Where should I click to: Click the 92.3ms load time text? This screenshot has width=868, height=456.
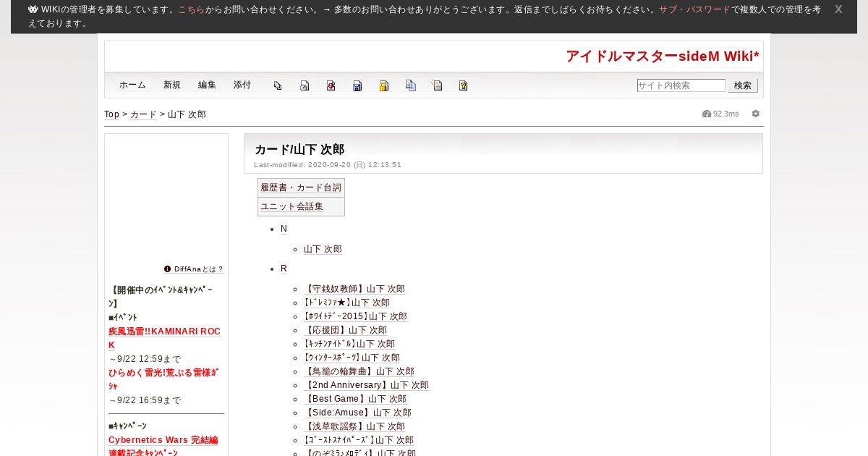[x=726, y=114]
